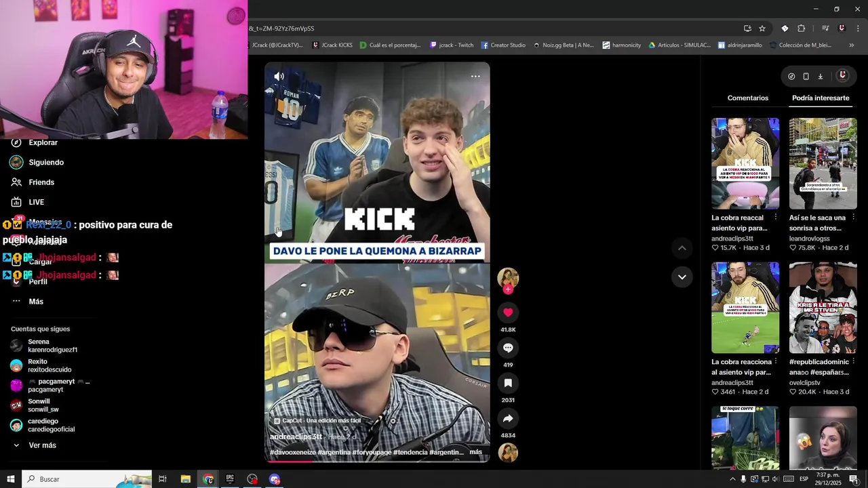Show hidden system tray icons
The image size is (868, 488).
point(732,479)
